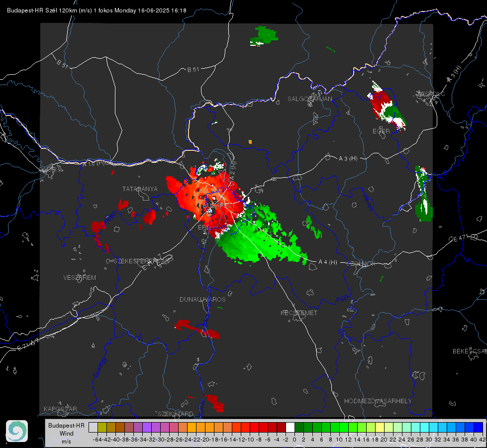The image size is (487, 448).
Task: Pick the amber swatch between -24 and -22
Action: (192, 427)
